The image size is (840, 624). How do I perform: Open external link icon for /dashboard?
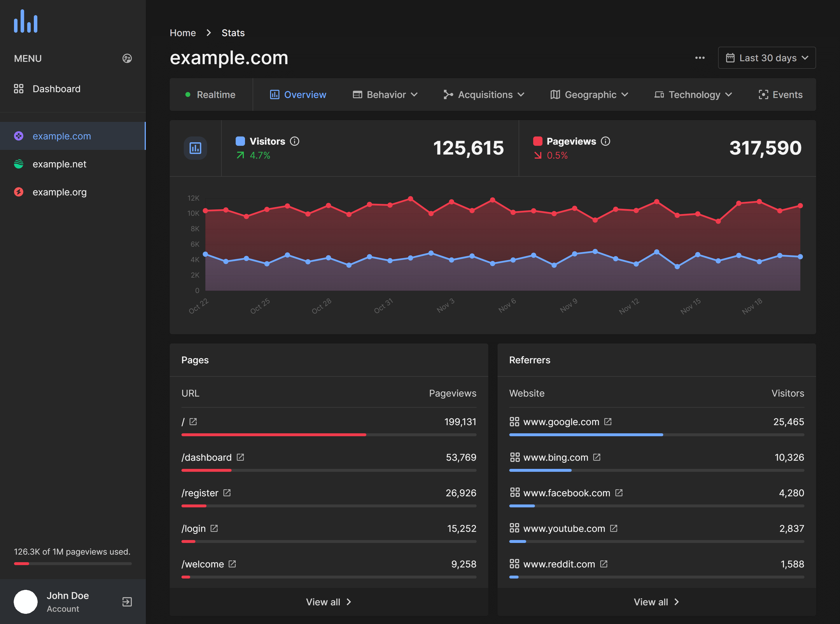(240, 457)
